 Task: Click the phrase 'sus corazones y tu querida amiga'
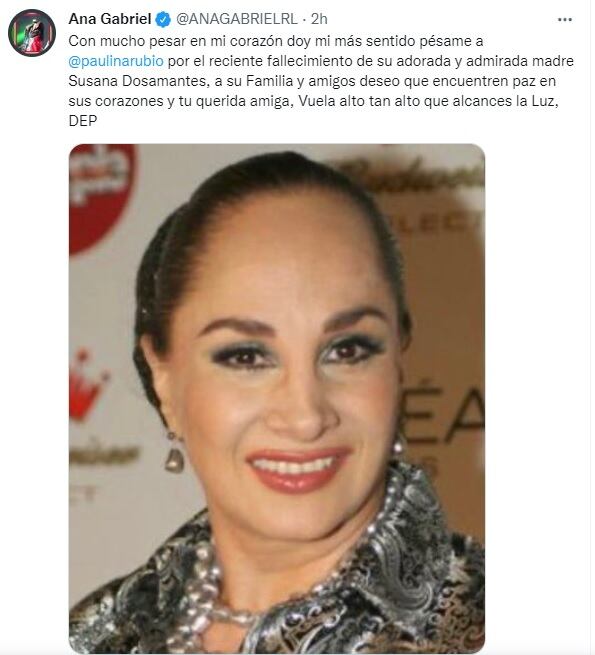(x=181, y=101)
